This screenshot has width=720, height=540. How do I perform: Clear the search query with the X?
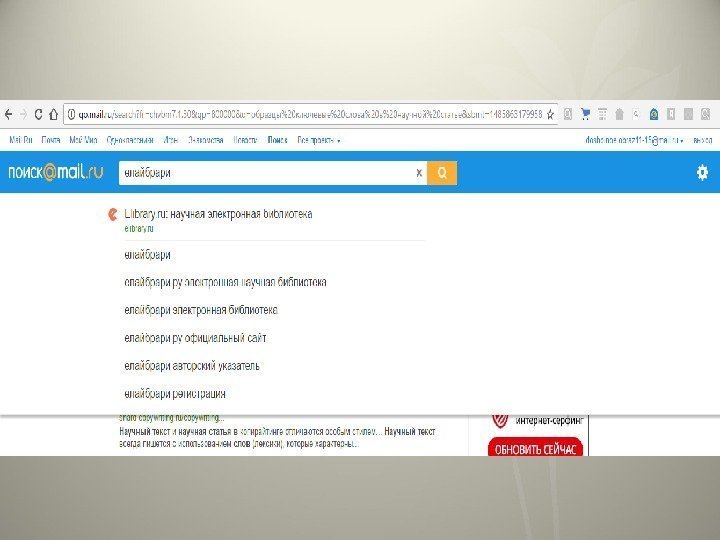(419, 173)
